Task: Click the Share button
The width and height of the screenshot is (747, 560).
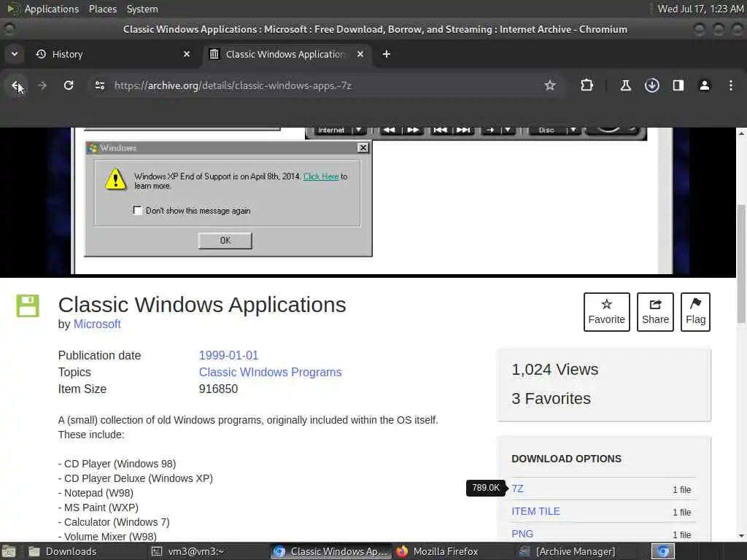Action: tap(655, 312)
